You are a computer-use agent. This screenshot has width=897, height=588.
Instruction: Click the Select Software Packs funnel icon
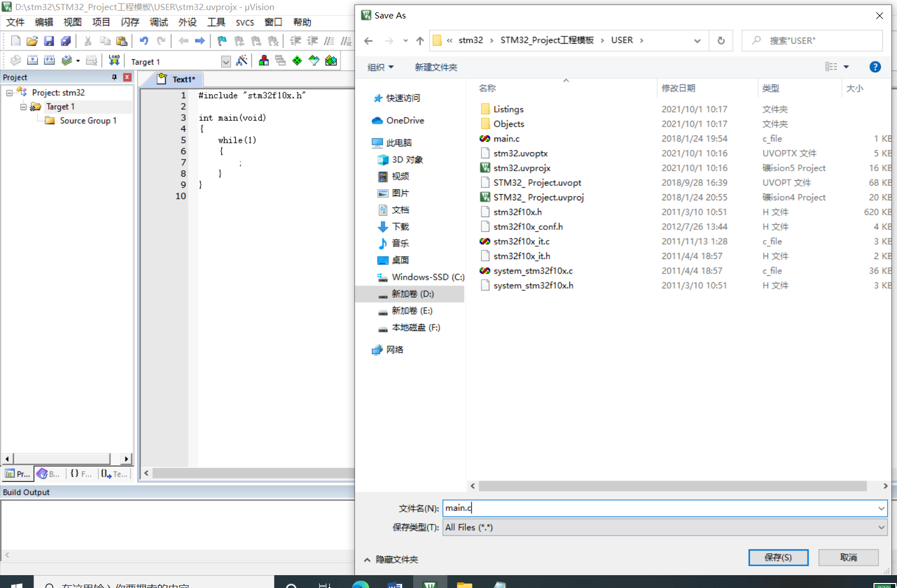(314, 60)
